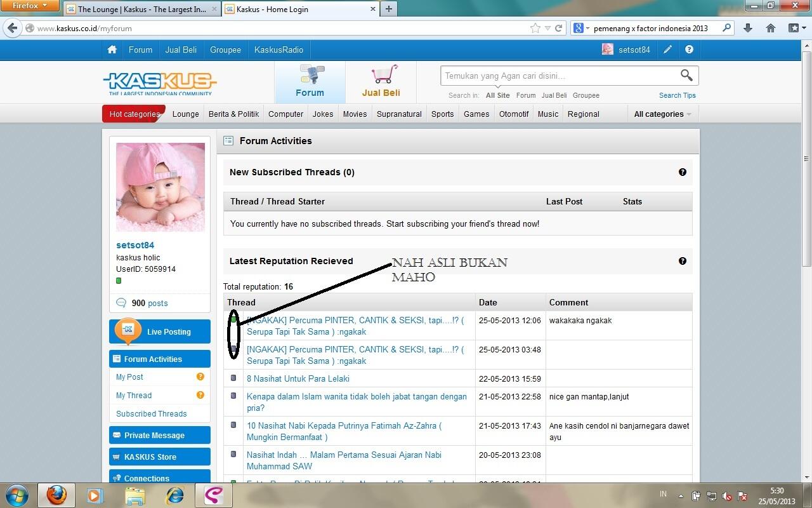Close the Kaskus - Home Login tab
The width and height of the screenshot is (812, 508).
[373, 9]
